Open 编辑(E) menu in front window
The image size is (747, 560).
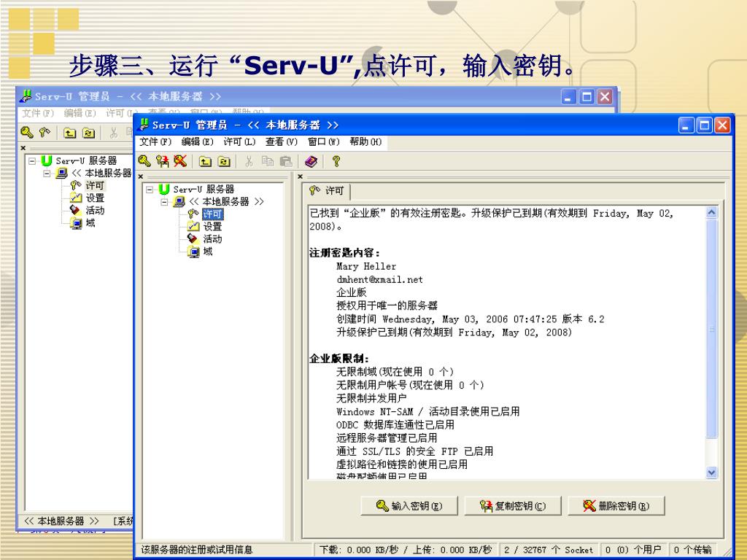click(197, 142)
